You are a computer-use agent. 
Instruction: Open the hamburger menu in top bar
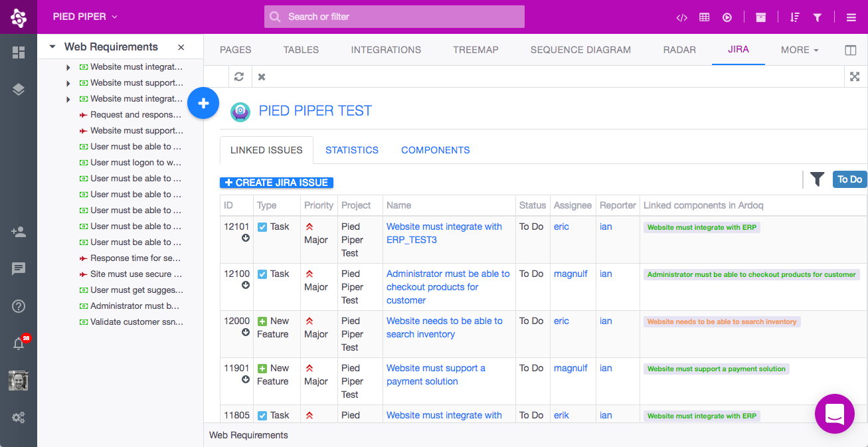pos(851,18)
